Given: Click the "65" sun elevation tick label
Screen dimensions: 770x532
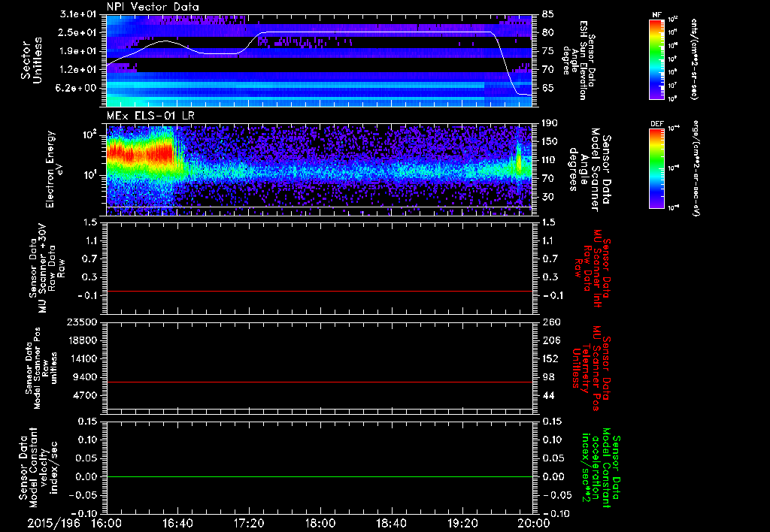Looking at the screenshot, I should point(547,88).
